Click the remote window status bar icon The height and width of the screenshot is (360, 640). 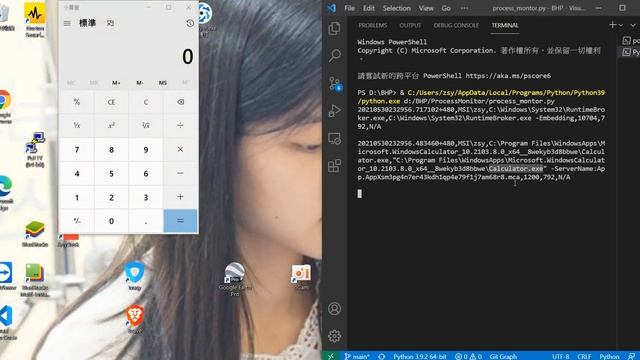tap(331, 356)
